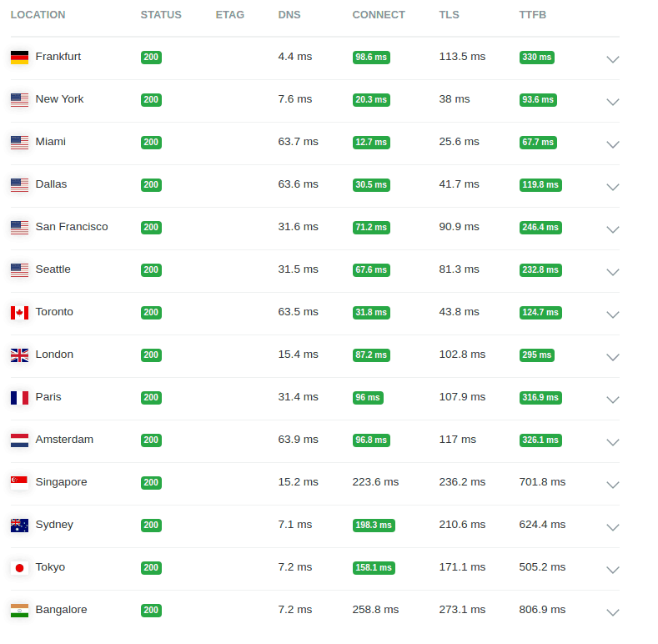The image size is (658, 644).
Task: Click the Indian flag beside Bangalore
Action: tap(19, 611)
